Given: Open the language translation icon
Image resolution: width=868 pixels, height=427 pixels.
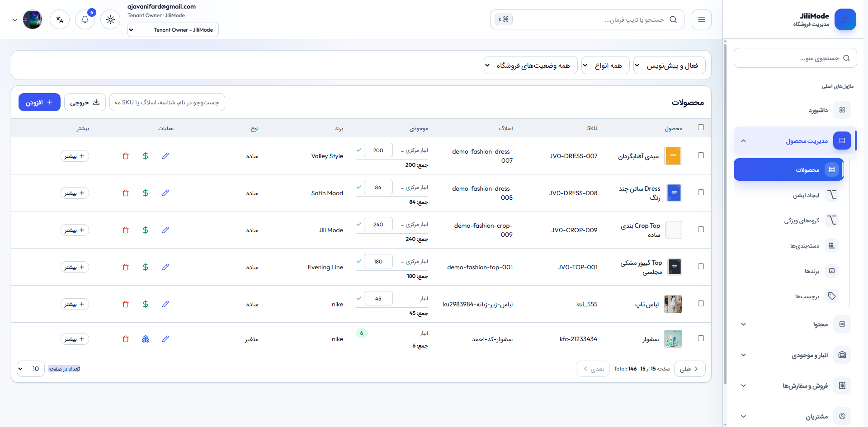Looking at the screenshot, I should 60,19.
